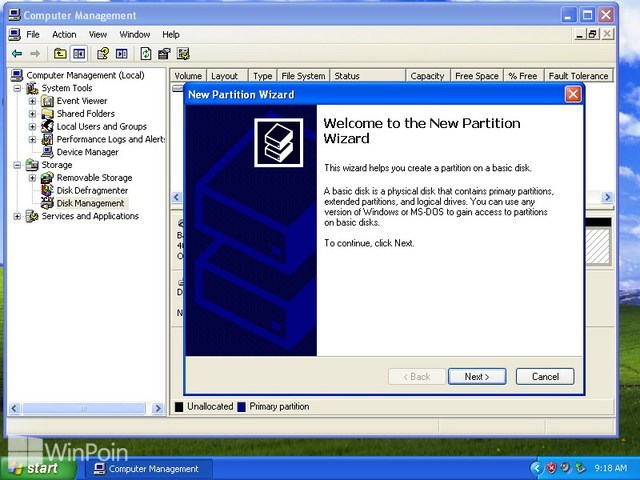Image resolution: width=640 pixels, height=480 pixels.
Task: Click tree pane scroll right arrow
Action: click(158, 408)
